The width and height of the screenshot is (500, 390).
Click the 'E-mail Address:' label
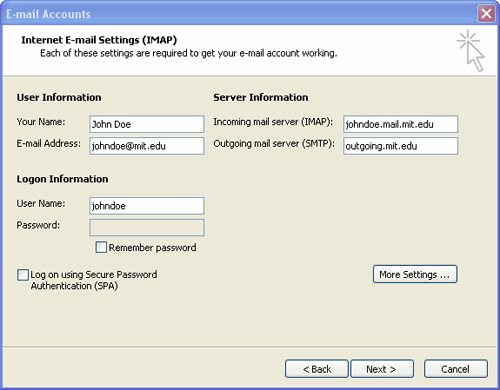click(x=49, y=143)
